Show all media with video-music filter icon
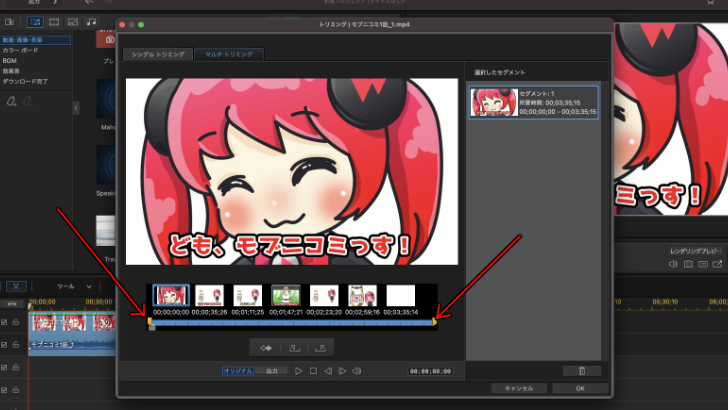The image size is (728, 410). 35,22
